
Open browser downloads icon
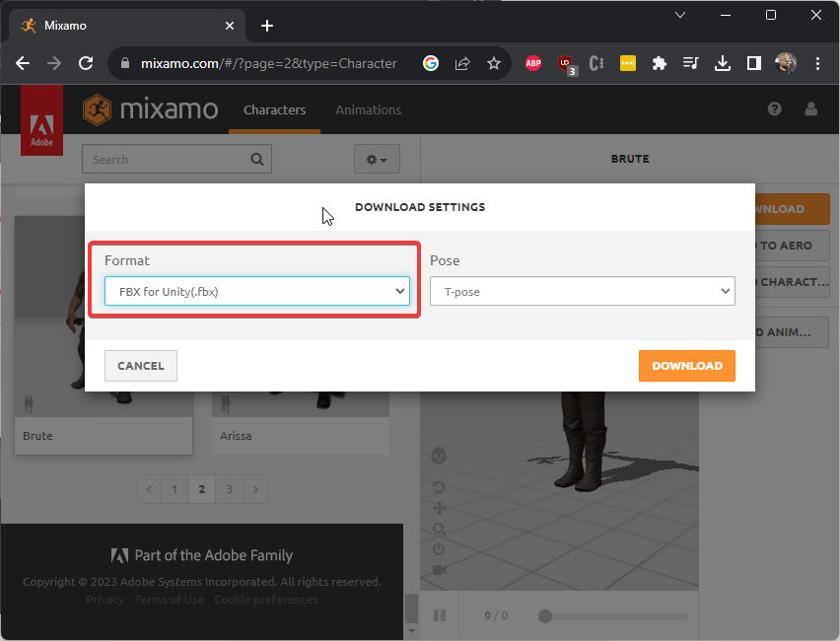pyautogui.click(x=722, y=63)
